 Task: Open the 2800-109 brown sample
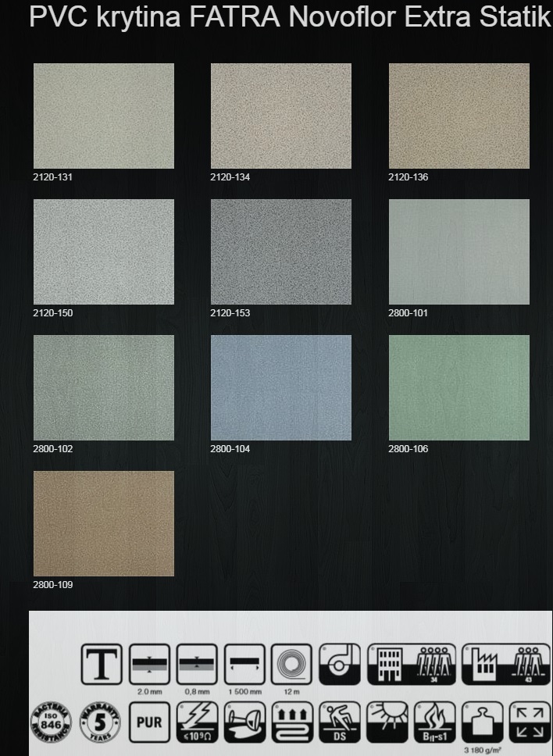coord(104,523)
